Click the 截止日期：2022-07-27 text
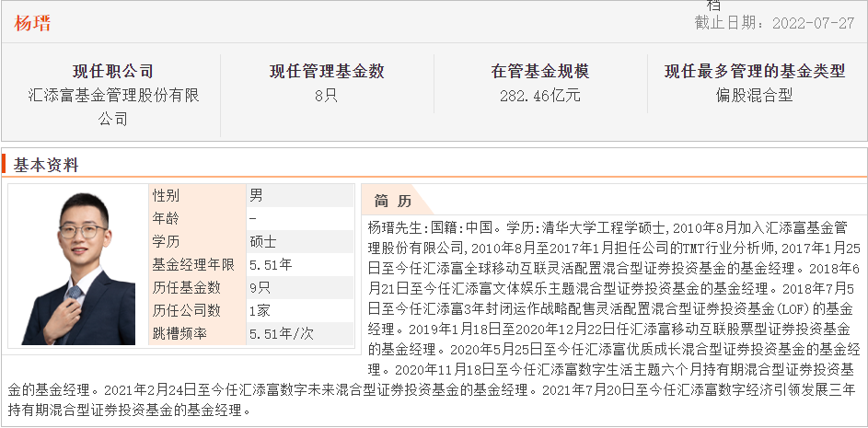This screenshot has height=428, width=868. (x=774, y=23)
